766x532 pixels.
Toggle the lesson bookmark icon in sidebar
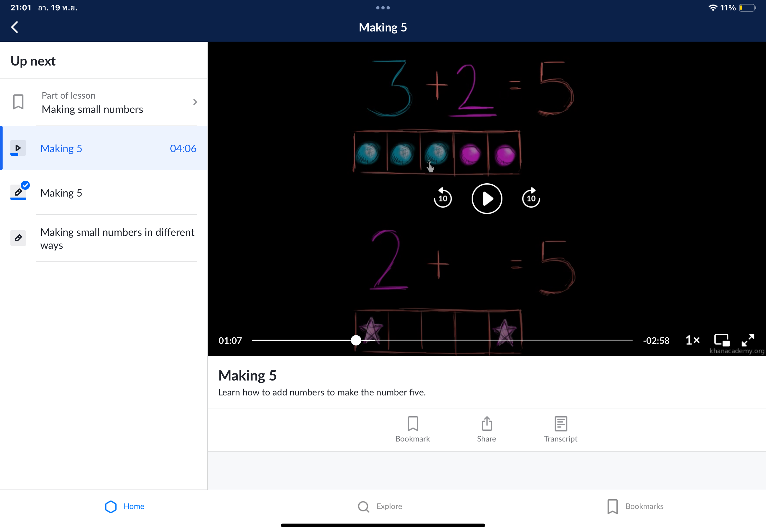(19, 102)
